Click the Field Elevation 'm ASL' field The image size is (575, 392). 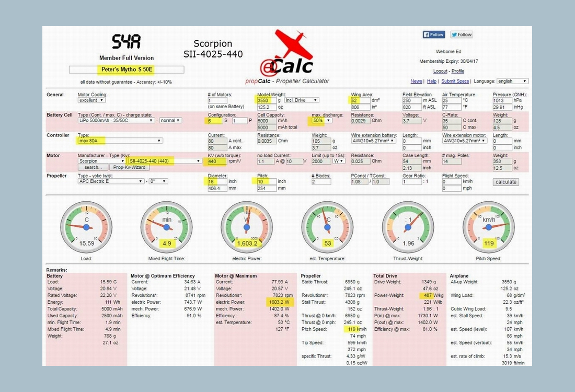pos(412,100)
